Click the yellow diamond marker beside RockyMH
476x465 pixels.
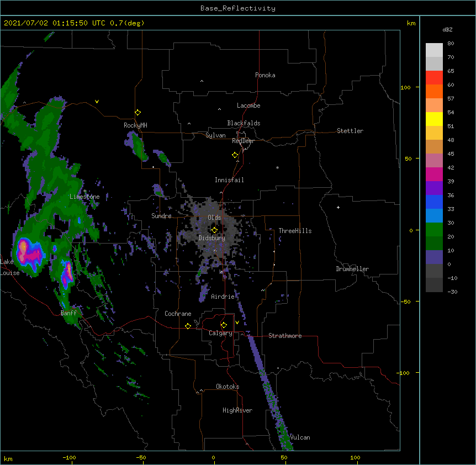[138, 113]
